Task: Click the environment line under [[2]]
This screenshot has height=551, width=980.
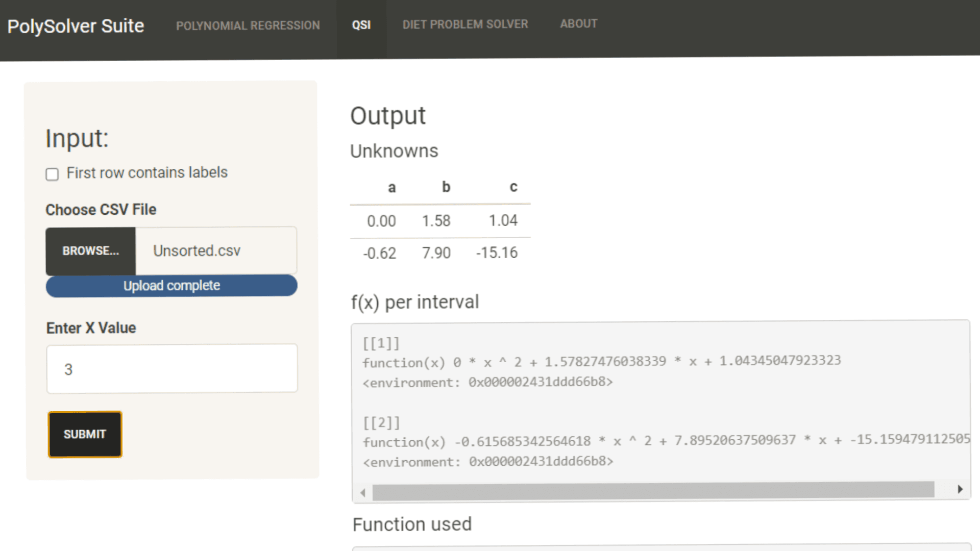Action: click(488, 462)
